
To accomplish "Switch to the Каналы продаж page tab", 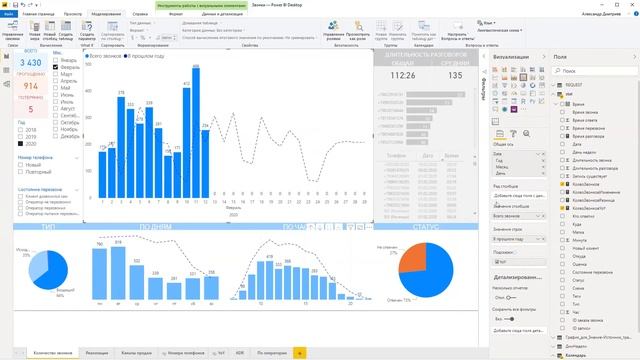I will click(x=136, y=353).
